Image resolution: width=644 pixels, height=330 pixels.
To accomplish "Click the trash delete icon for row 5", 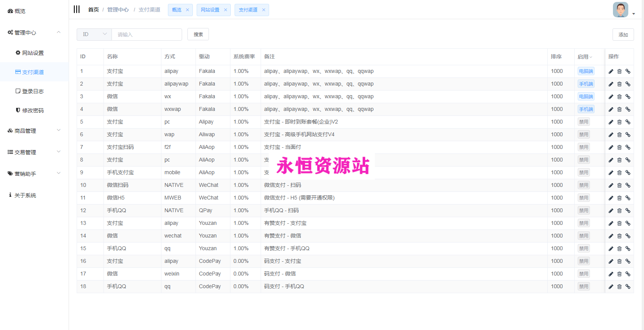I will tap(619, 122).
